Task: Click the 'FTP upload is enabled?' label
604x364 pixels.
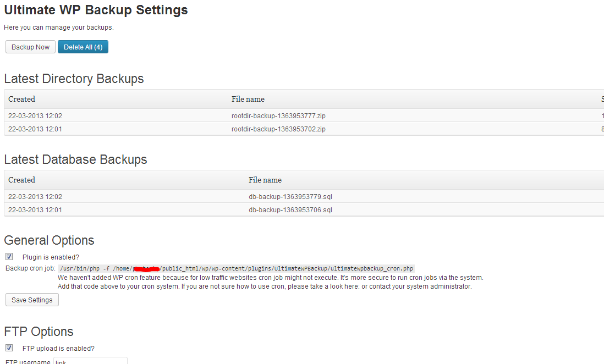Action: coord(58,348)
